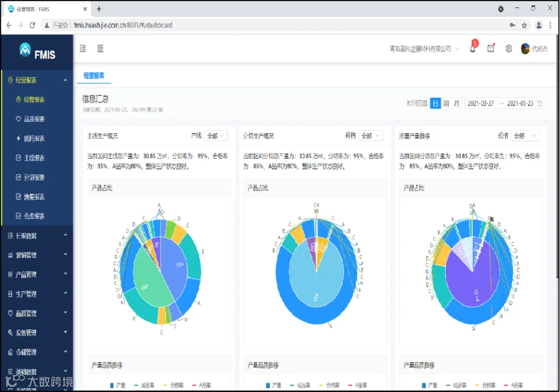The width and height of the screenshot is (560, 392).
Task: Open 品质报表 in the sidebar
Action: pyautogui.click(x=34, y=119)
